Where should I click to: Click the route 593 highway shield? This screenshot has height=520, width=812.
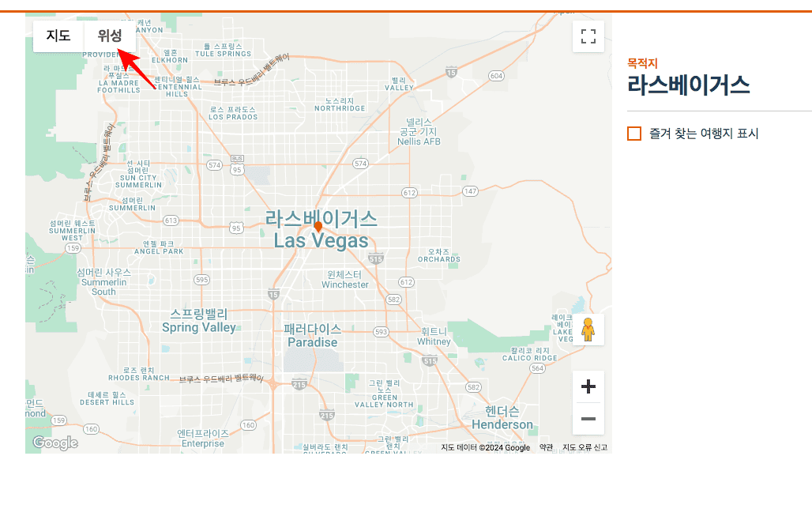(381, 331)
